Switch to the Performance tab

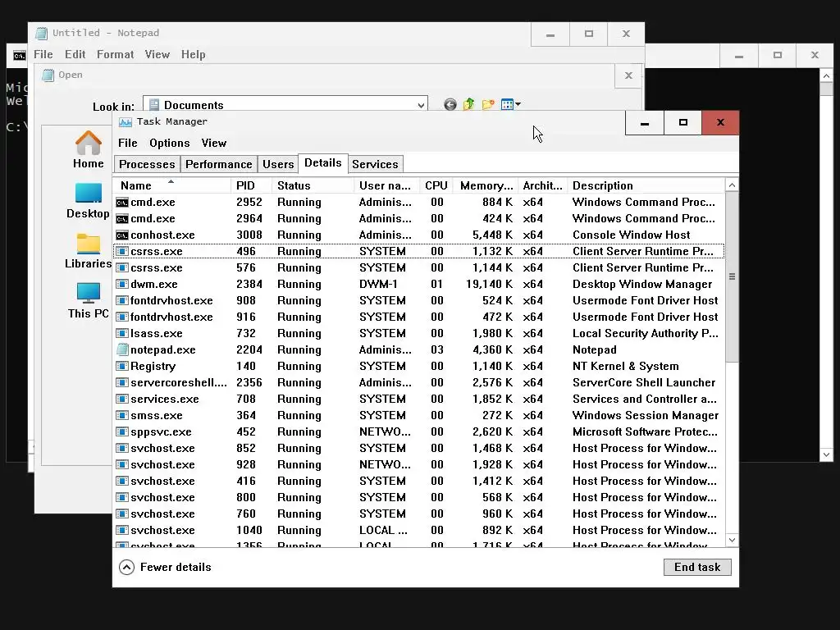[218, 164]
